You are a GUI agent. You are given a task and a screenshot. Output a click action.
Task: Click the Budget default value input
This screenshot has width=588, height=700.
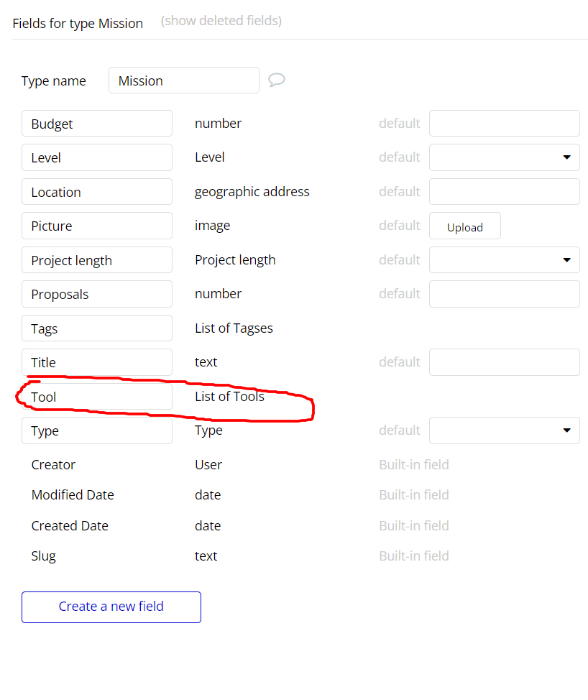pyautogui.click(x=504, y=124)
